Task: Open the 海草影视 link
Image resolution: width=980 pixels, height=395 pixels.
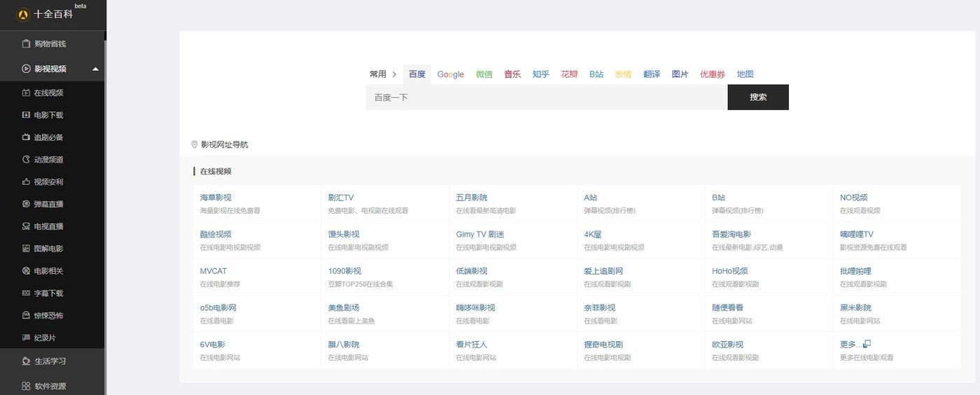Action: coord(216,197)
